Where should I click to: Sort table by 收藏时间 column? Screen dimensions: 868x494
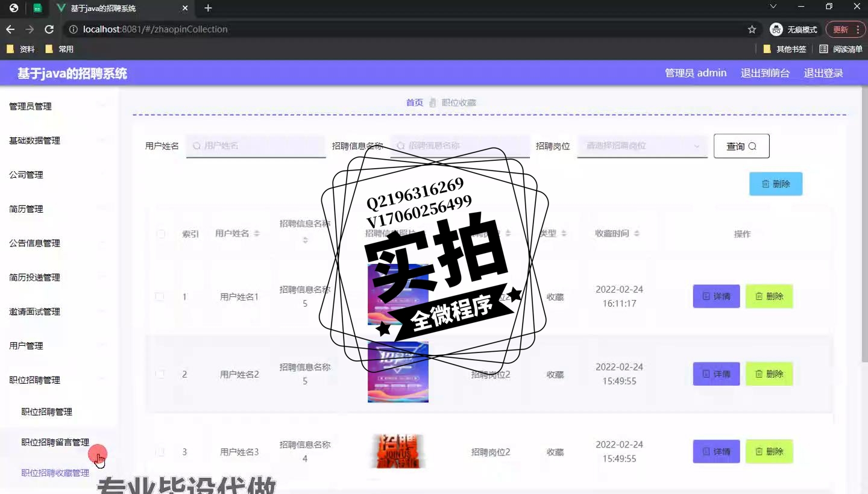[637, 234]
